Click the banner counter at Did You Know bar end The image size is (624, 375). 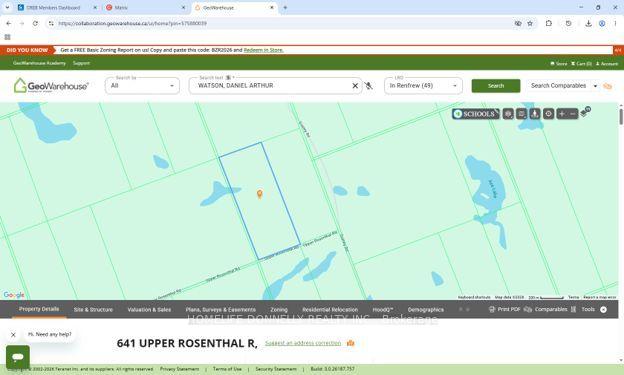click(x=618, y=50)
